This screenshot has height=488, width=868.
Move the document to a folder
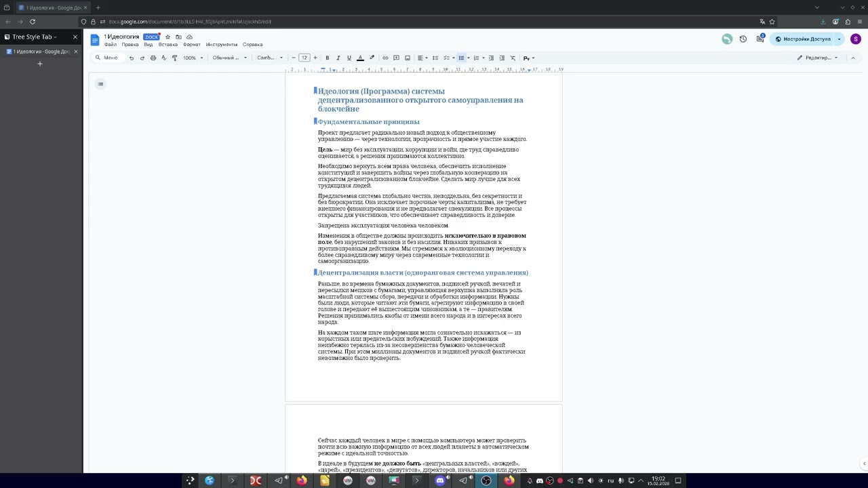[x=178, y=37]
